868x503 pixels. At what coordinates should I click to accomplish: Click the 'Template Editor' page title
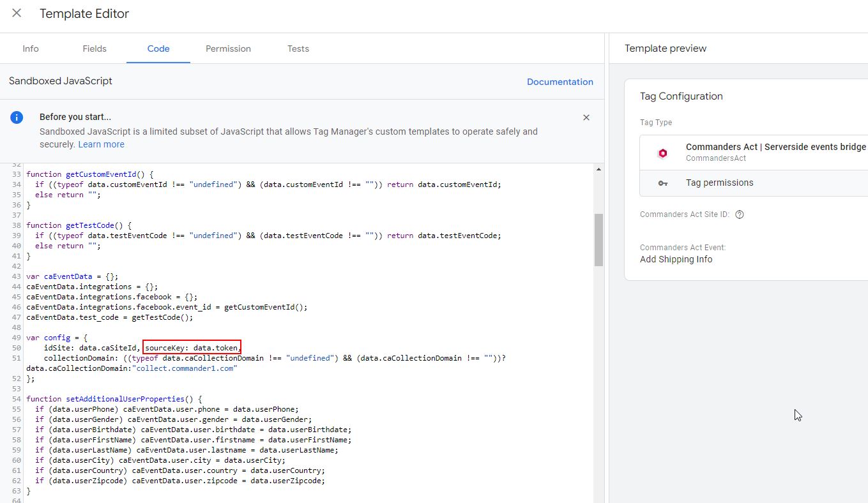(84, 13)
